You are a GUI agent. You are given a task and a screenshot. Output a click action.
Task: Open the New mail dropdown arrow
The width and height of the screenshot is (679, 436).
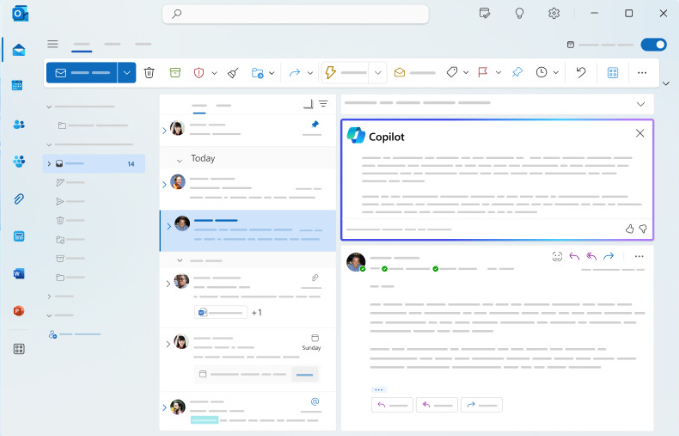tap(126, 73)
